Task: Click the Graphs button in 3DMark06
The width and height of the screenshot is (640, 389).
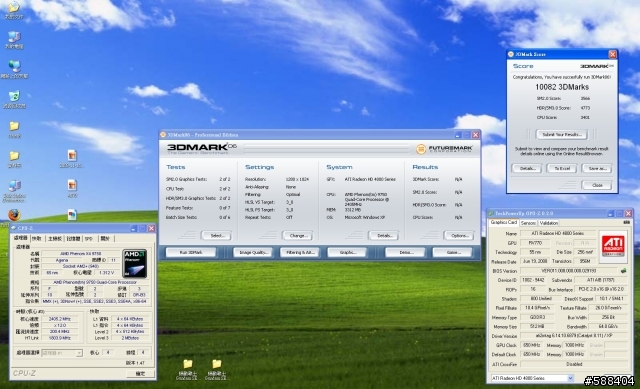Action: click(347, 253)
